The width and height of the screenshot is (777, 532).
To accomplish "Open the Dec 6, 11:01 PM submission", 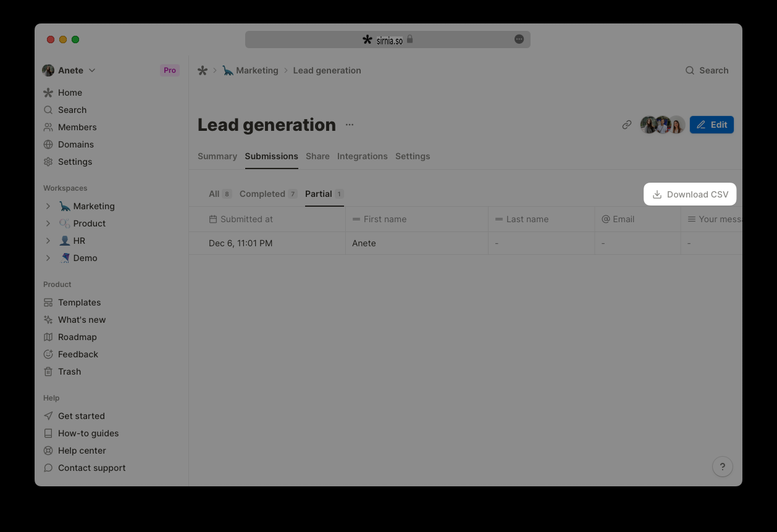I will (241, 243).
